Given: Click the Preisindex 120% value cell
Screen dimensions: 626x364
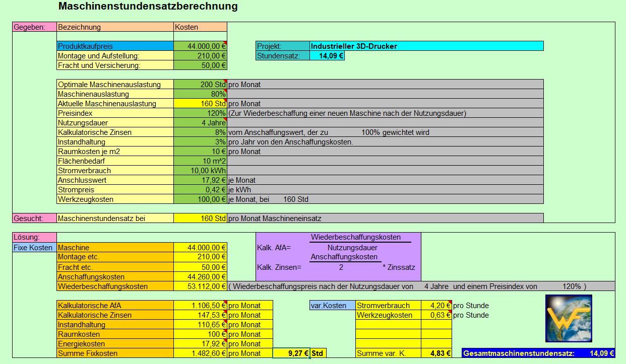Looking at the screenshot, I should pos(200,113).
